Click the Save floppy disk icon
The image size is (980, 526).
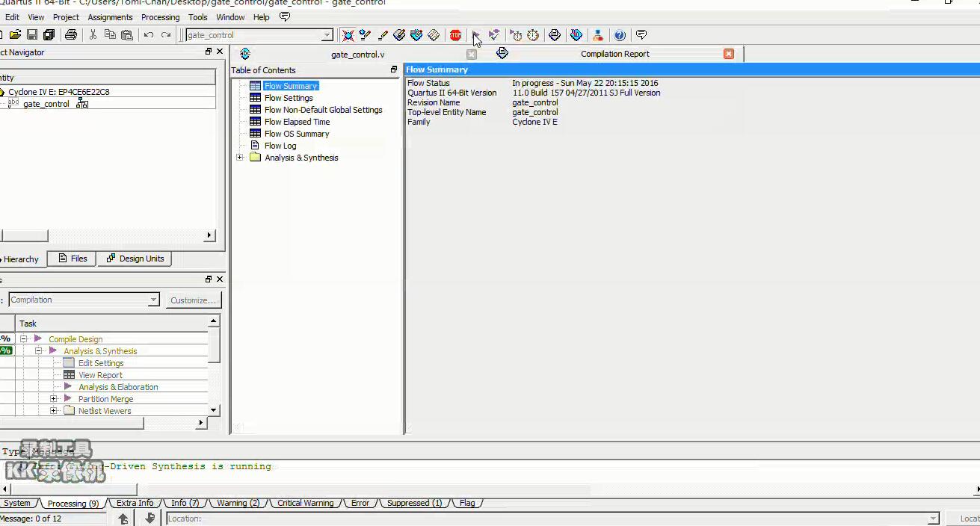tap(32, 35)
